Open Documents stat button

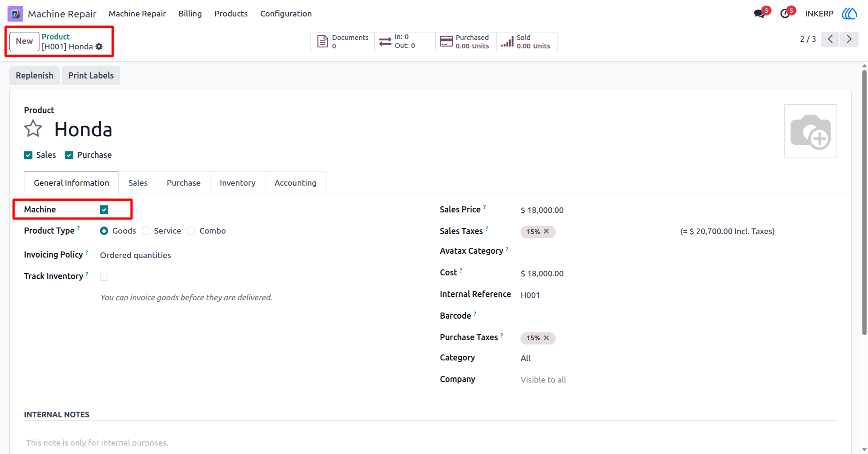[342, 41]
